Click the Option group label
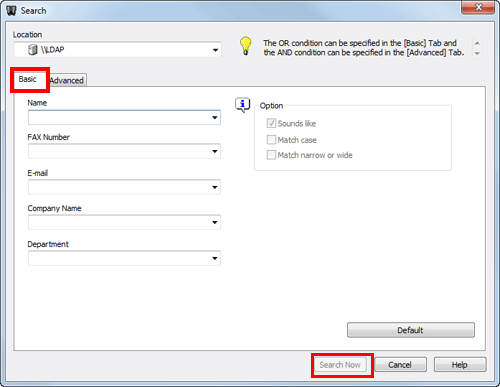 click(x=271, y=106)
